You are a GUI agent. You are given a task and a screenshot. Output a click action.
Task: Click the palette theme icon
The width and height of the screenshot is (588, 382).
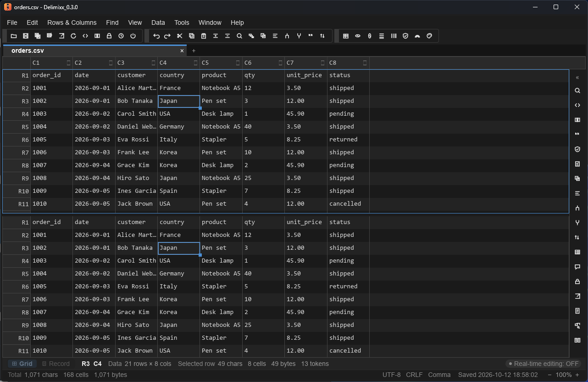pos(429,36)
